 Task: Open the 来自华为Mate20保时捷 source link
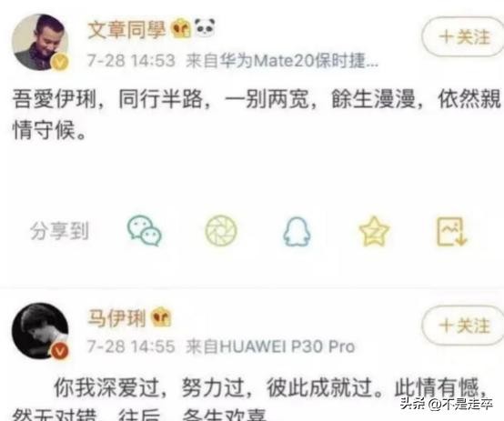pyautogui.click(x=282, y=60)
